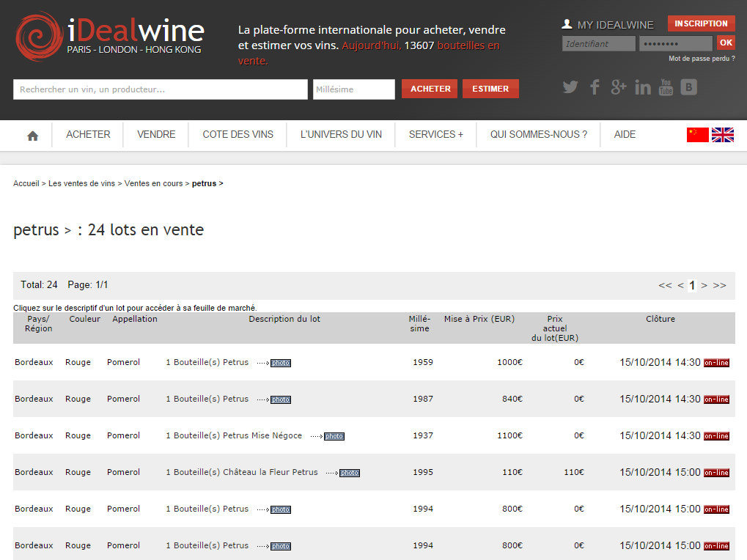
Task: Switch to Chinese with the China flag
Action: click(697, 135)
